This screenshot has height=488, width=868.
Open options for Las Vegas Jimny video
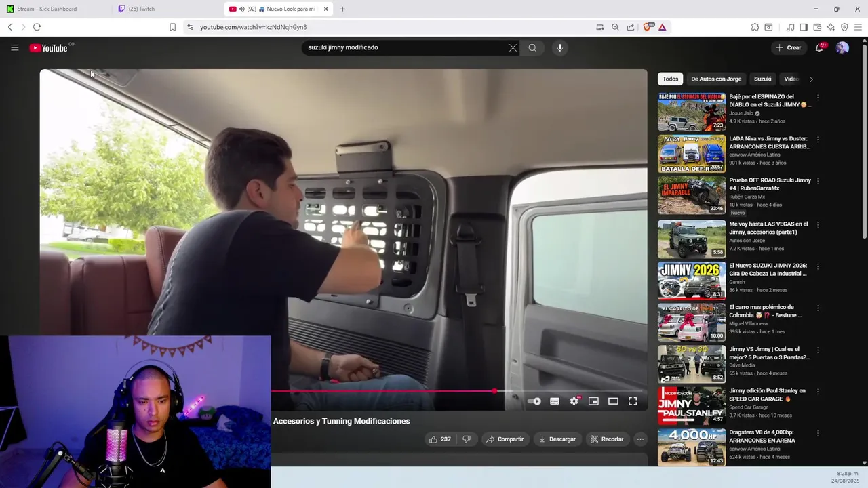(818, 224)
